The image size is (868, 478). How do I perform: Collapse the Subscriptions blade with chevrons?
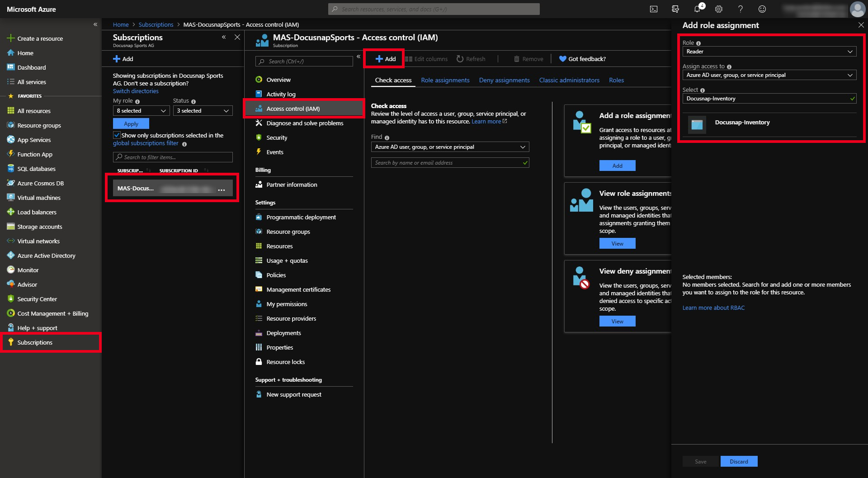(x=224, y=37)
